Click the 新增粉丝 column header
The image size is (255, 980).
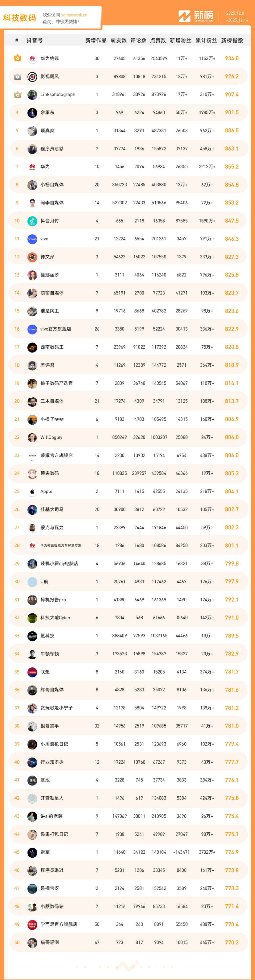180,40
